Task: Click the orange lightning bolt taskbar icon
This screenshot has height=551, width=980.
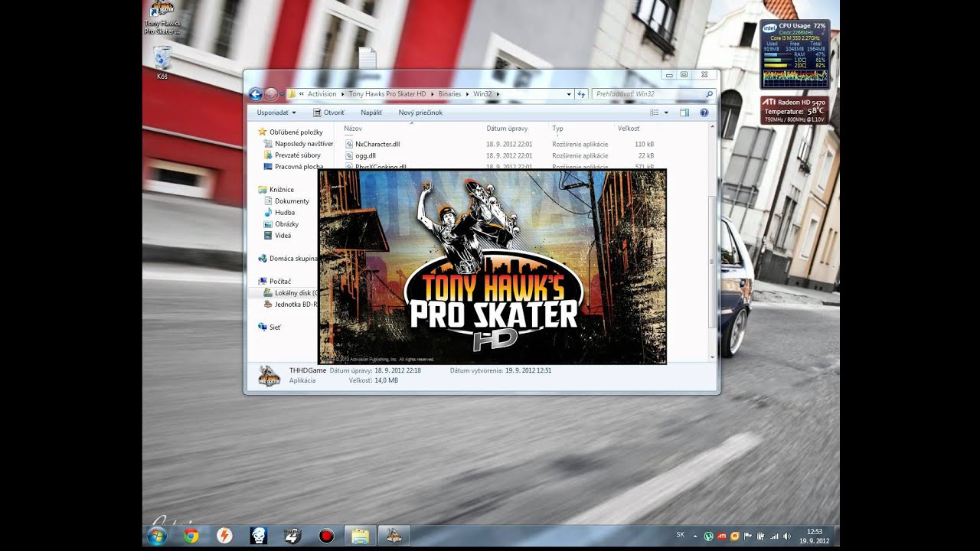Action: pyautogui.click(x=224, y=536)
